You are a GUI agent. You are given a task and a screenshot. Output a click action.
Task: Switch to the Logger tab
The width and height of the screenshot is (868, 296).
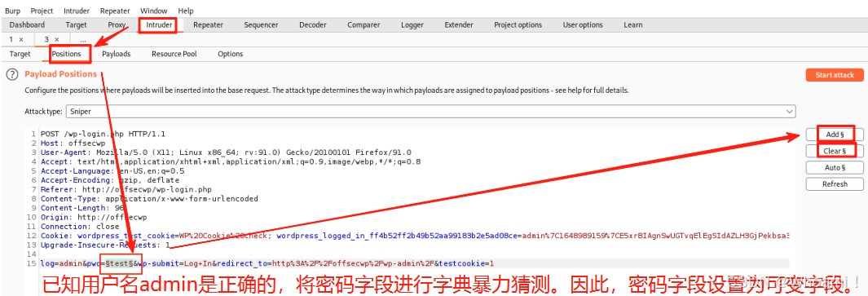click(x=412, y=25)
